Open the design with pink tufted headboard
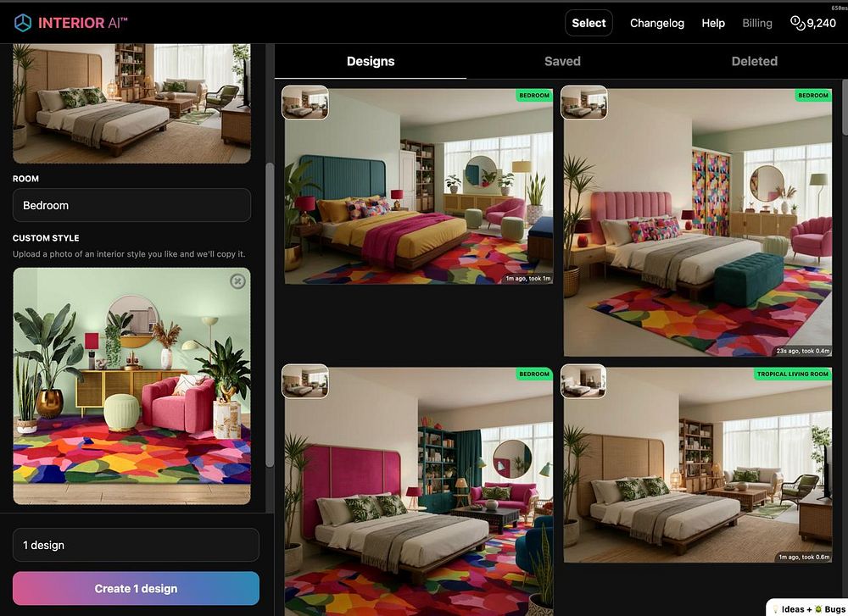The image size is (848, 616). coord(698,223)
